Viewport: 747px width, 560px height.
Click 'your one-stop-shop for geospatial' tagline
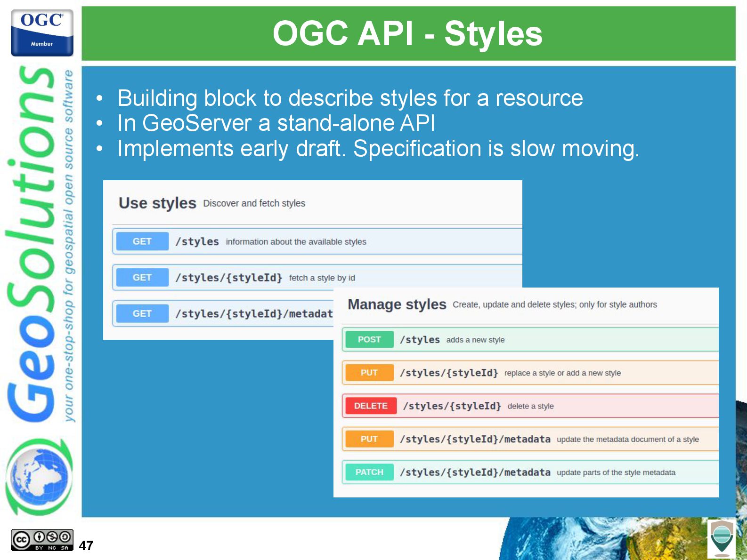[x=69, y=246]
